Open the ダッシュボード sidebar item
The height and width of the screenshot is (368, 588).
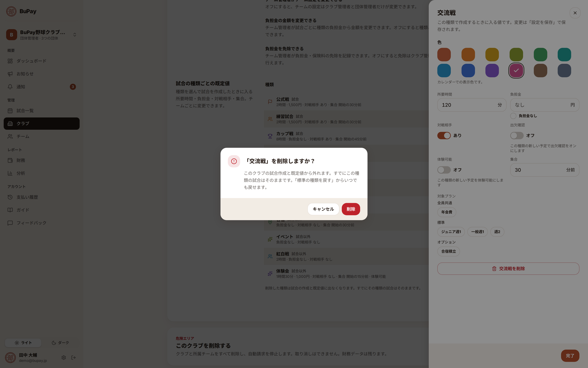click(41, 61)
